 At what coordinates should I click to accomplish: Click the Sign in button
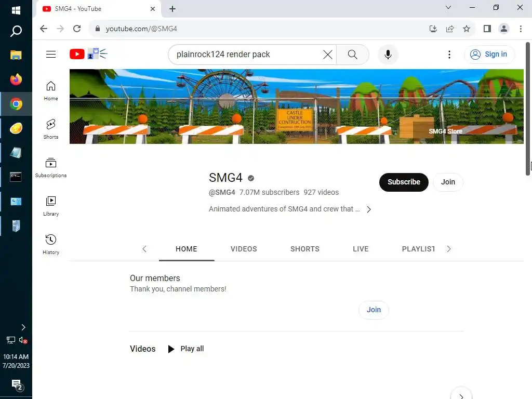(x=489, y=54)
